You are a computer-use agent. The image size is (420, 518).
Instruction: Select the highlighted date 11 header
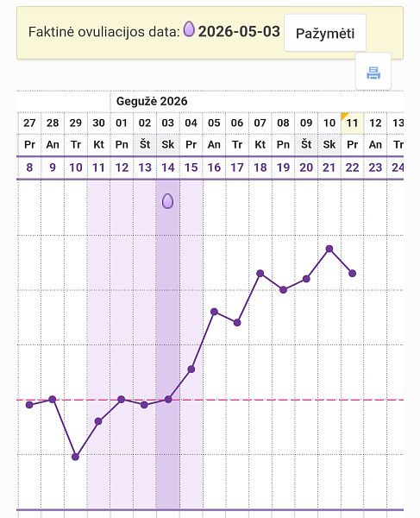[352, 123]
